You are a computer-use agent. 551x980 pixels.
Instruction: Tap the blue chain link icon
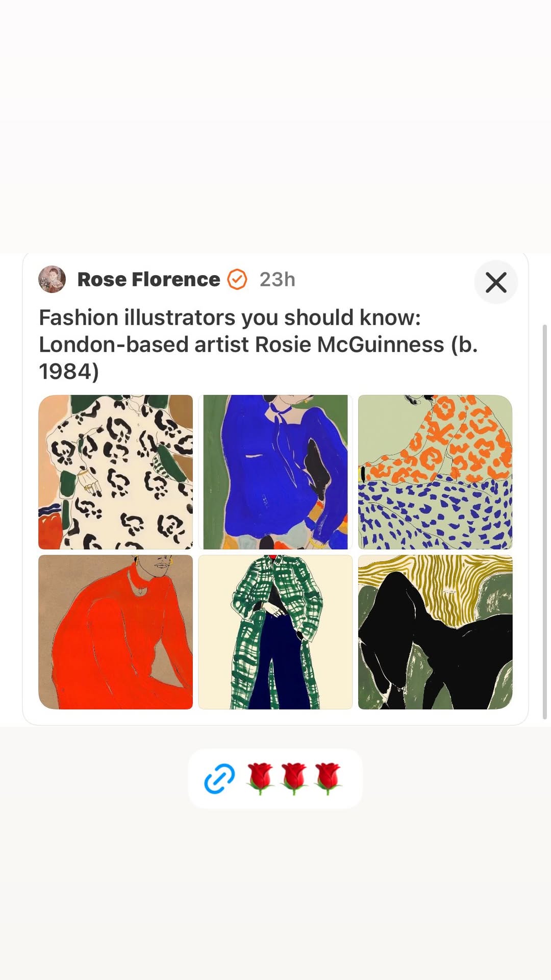click(x=219, y=778)
